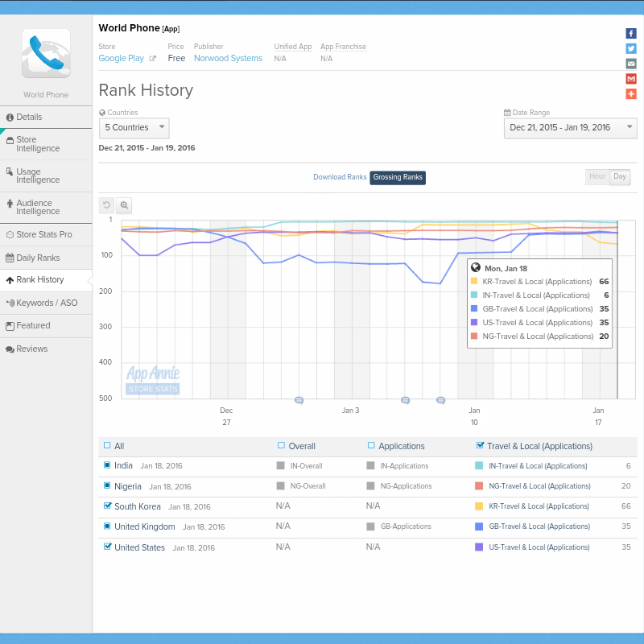Open external link icon next to Google Play
The width and height of the screenshot is (644, 644).
click(x=152, y=58)
